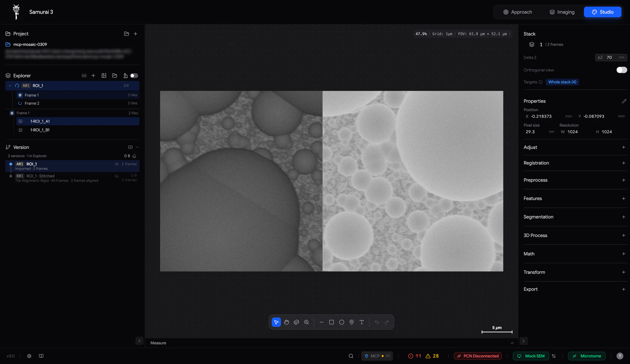
Task: Click the Microtome status button
Action: click(587, 356)
